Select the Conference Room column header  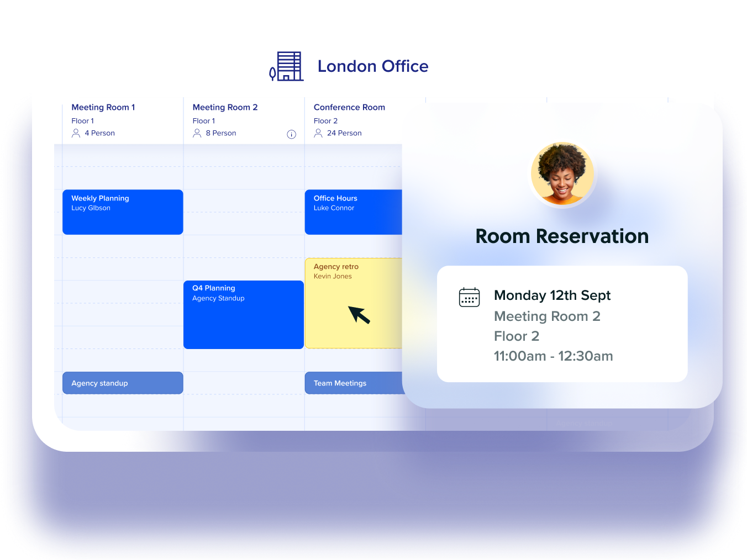tap(349, 107)
